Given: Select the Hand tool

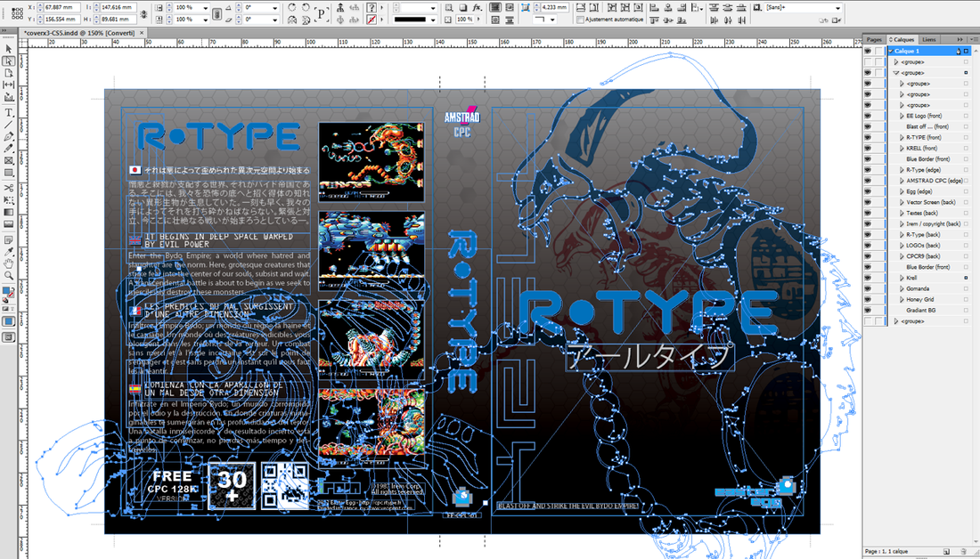Looking at the screenshot, I should 9,263.
